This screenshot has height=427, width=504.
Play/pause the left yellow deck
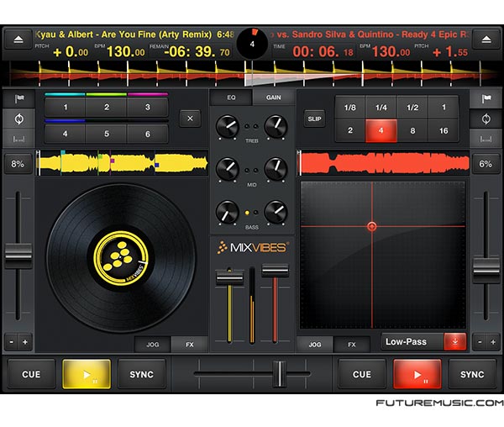click(87, 374)
